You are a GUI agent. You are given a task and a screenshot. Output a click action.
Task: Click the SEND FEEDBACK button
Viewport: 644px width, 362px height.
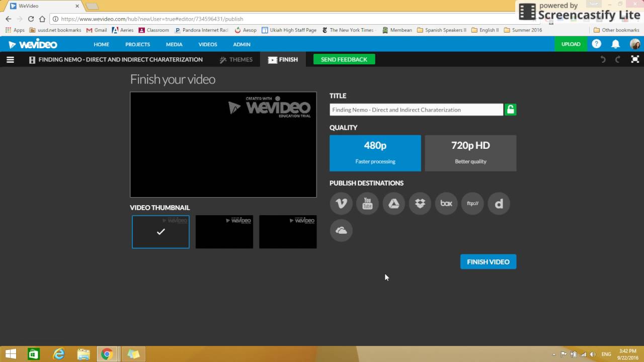click(x=344, y=59)
